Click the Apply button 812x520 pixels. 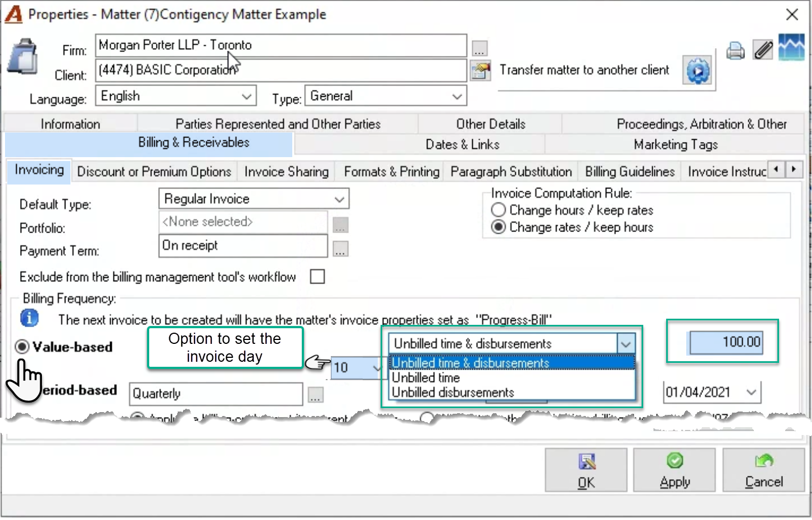click(675, 470)
